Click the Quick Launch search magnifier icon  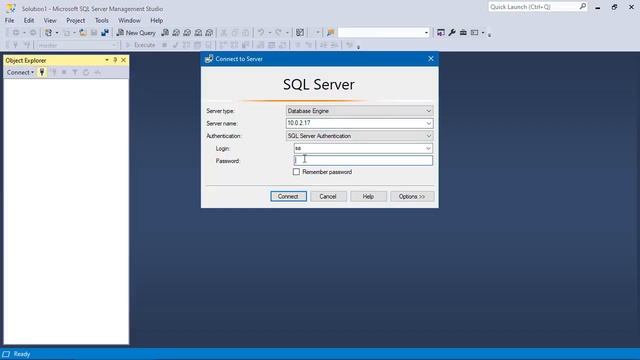click(582, 7)
